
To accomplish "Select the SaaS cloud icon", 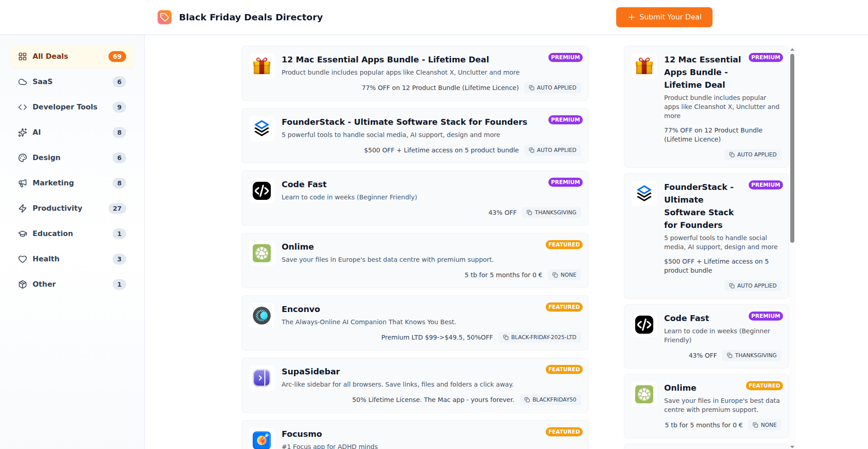I will click(23, 82).
